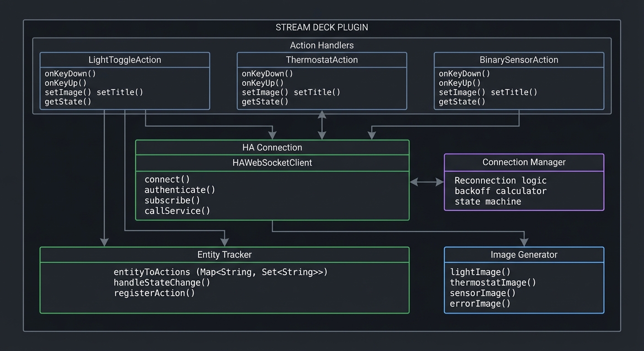Click the HAWebSocketClient label
The width and height of the screenshot is (644, 351).
272,163
